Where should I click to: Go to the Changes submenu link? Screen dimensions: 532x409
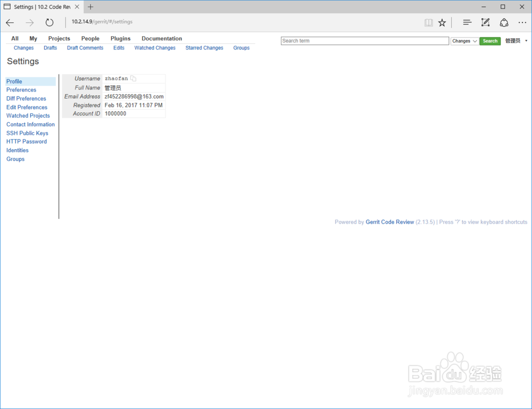point(24,48)
